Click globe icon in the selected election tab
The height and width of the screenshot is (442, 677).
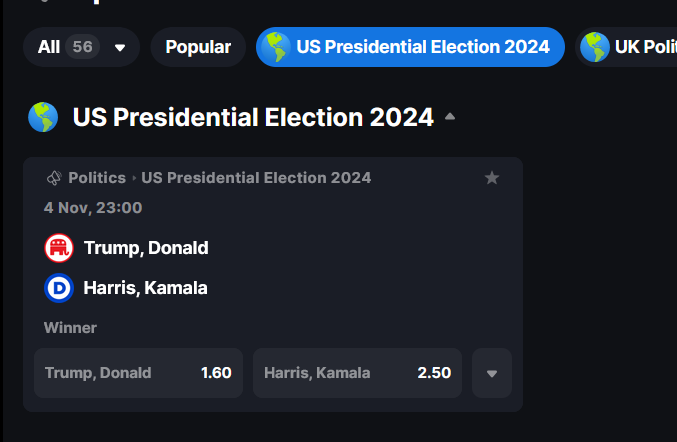(x=276, y=47)
